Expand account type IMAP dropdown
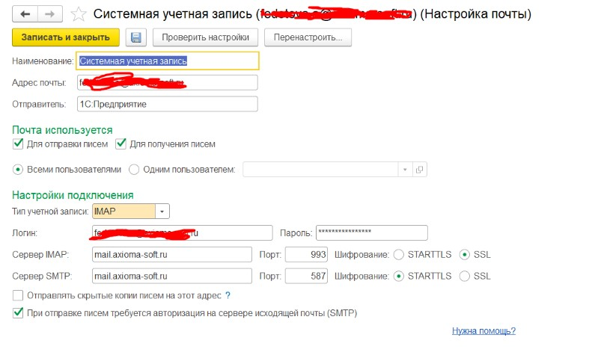Image resolution: width=595 pixels, height=364 pixels. (163, 212)
